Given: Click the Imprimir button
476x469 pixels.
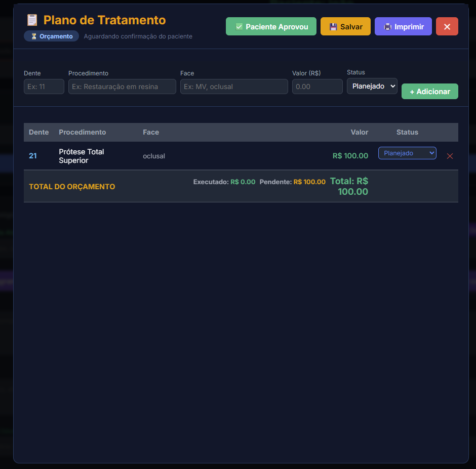Looking at the screenshot, I should (x=403, y=26).
